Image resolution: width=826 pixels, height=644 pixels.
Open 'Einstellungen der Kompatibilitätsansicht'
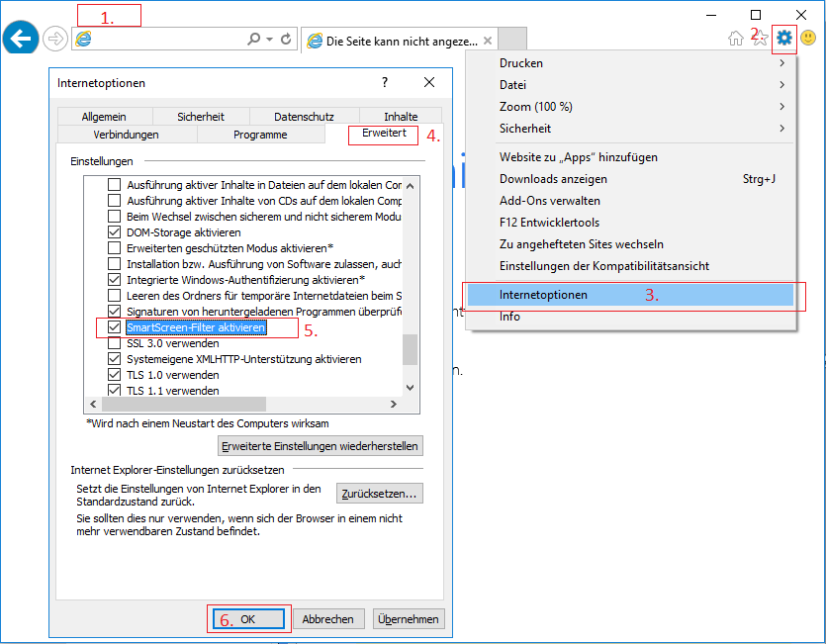point(630,265)
